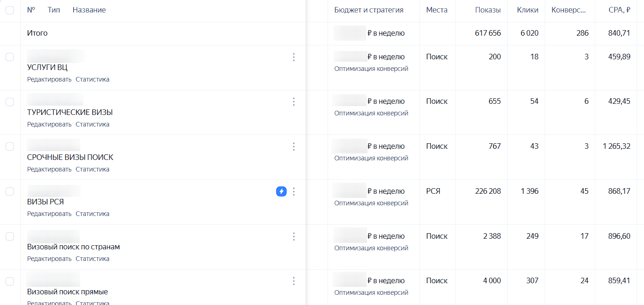The image size is (644, 305).
Task: Check the Визовый поиск по странам checkbox
Action: point(10,236)
